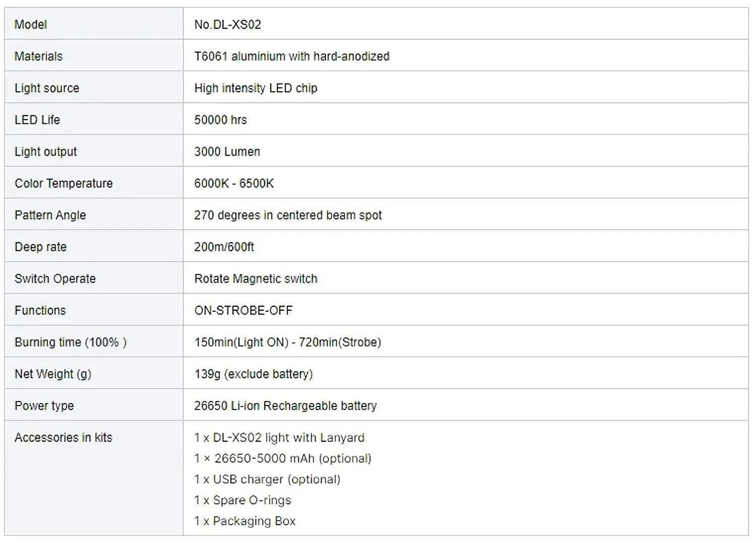Image resolution: width=756 pixels, height=544 pixels.
Task: Select the Spare O-rings accessory line
Action: click(242, 500)
